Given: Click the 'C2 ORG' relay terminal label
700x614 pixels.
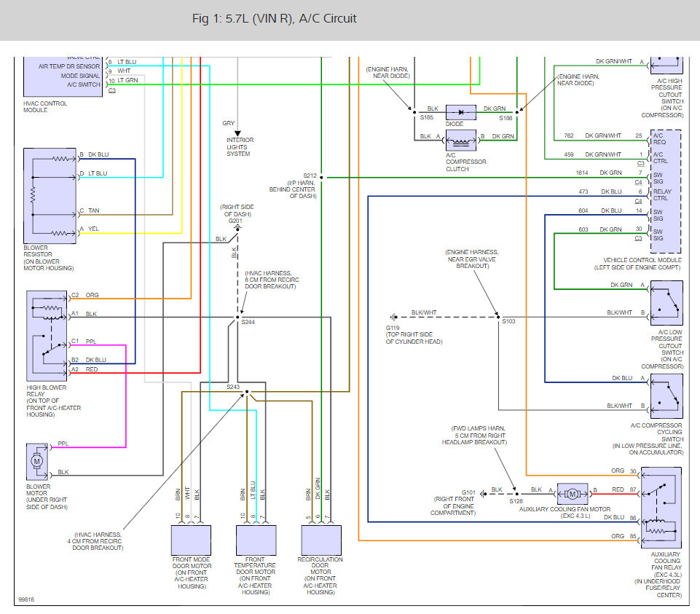Looking at the screenshot, I should 84,295.
